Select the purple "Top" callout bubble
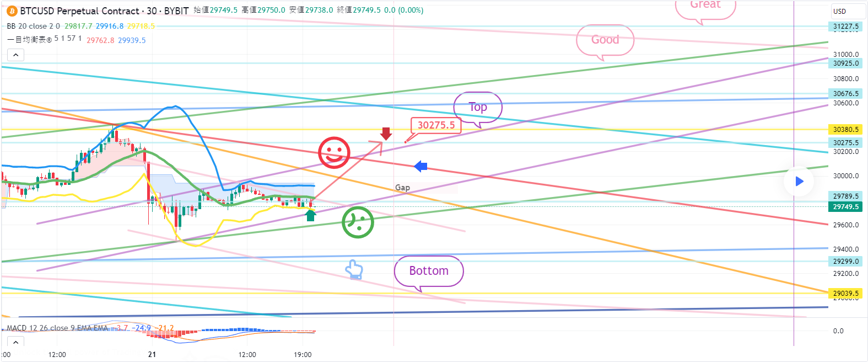Screen dimensions: 868x362 [x=477, y=107]
